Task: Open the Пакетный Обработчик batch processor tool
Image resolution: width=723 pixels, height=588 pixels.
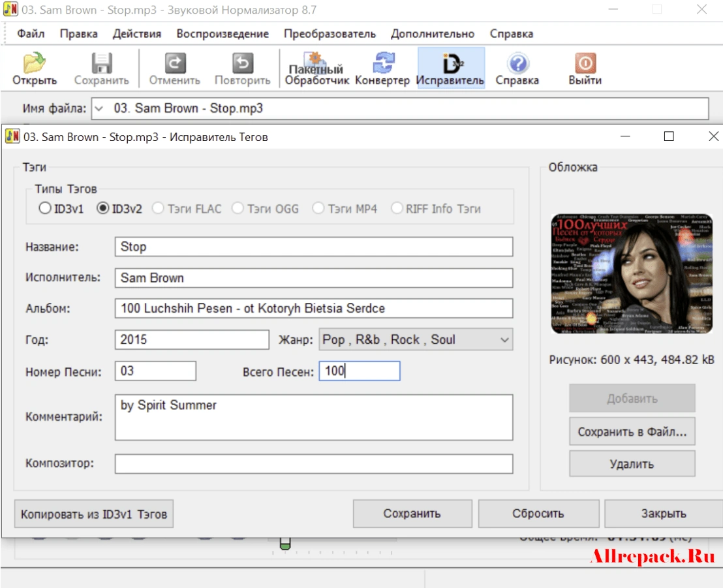Action: (316, 69)
